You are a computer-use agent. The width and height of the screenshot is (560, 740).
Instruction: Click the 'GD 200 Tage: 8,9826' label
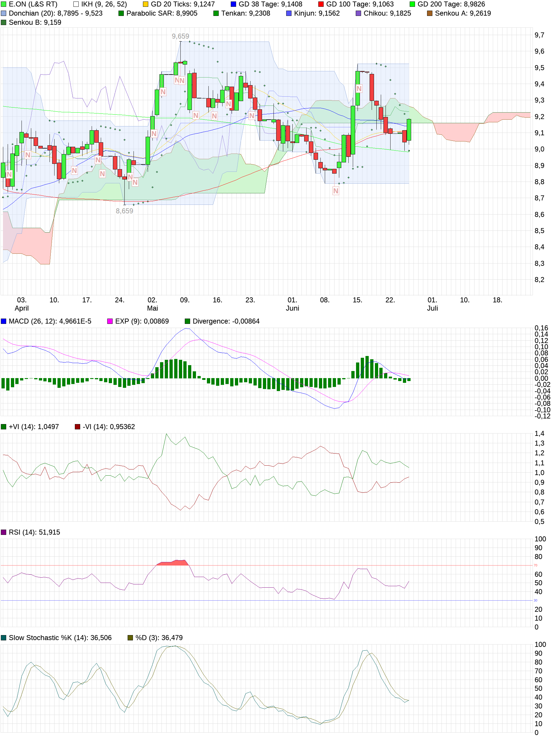pyautogui.click(x=451, y=4)
